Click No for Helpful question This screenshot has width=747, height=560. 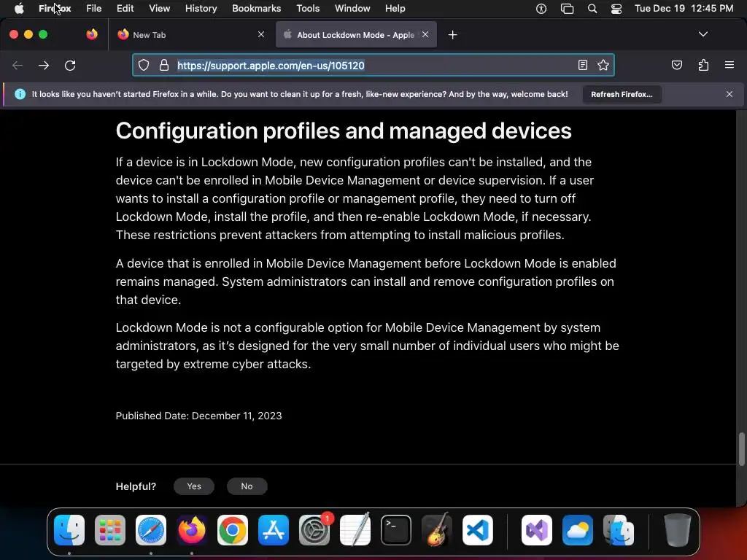tap(247, 486)
